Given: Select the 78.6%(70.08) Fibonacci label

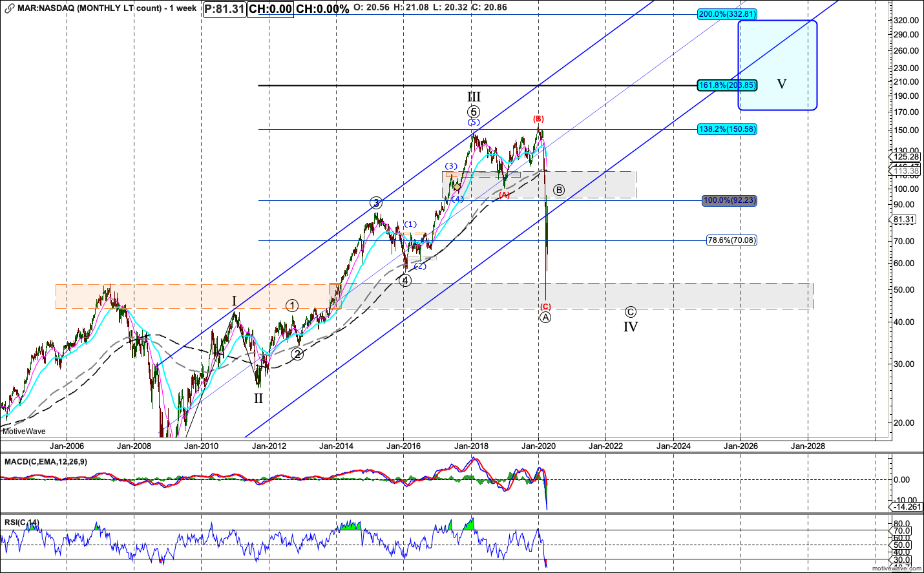Looking at the screenshot, I should click(731, 240).
